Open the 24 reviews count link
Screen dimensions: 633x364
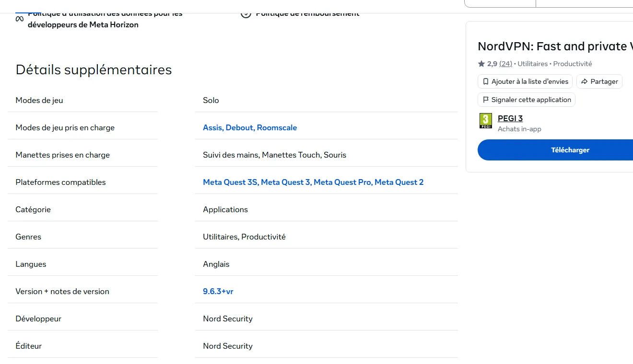point(505,64)
